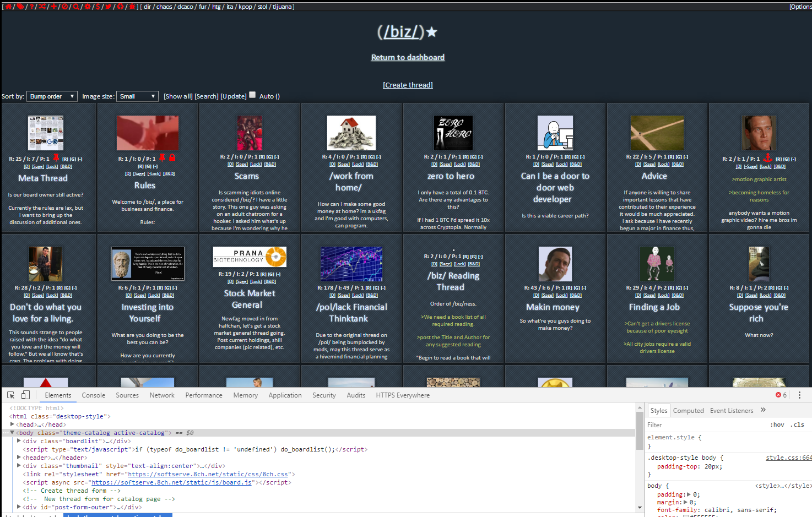
Task: Enable the Auto update checkbox
Action: (252, 95)
